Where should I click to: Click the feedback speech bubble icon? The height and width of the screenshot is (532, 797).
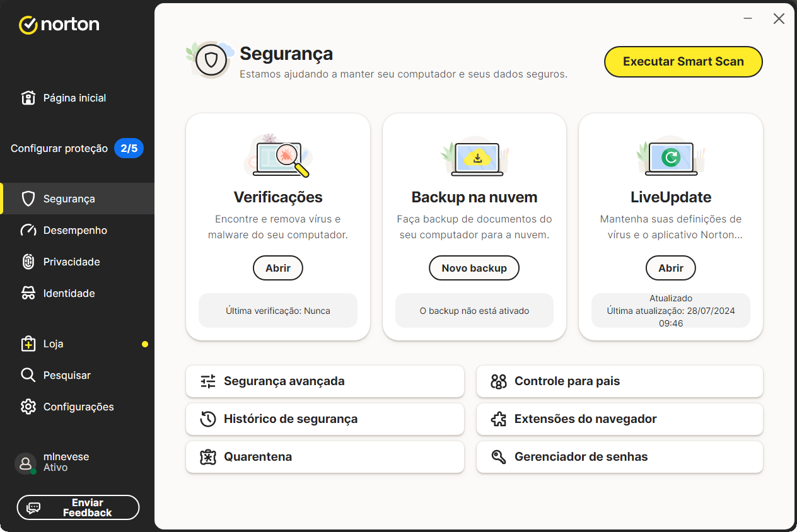coord(33,507)
